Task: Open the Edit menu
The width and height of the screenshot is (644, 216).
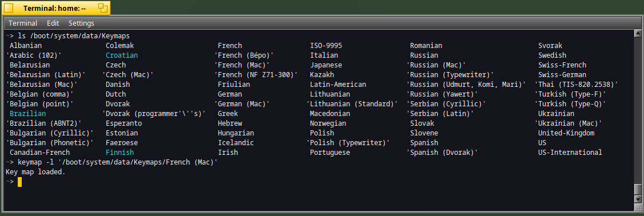Action: pyautogui.click(x=53, y=23)
